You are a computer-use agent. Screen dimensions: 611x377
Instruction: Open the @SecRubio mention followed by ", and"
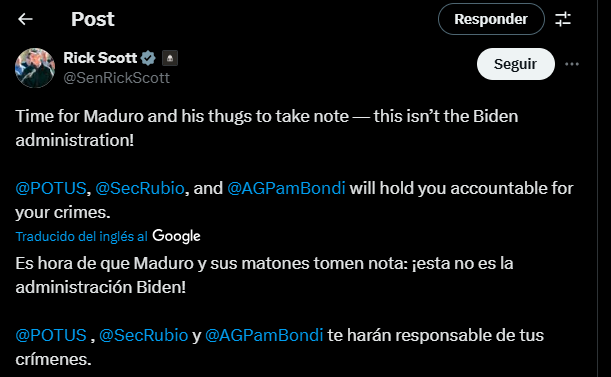[x=140, y=188]
